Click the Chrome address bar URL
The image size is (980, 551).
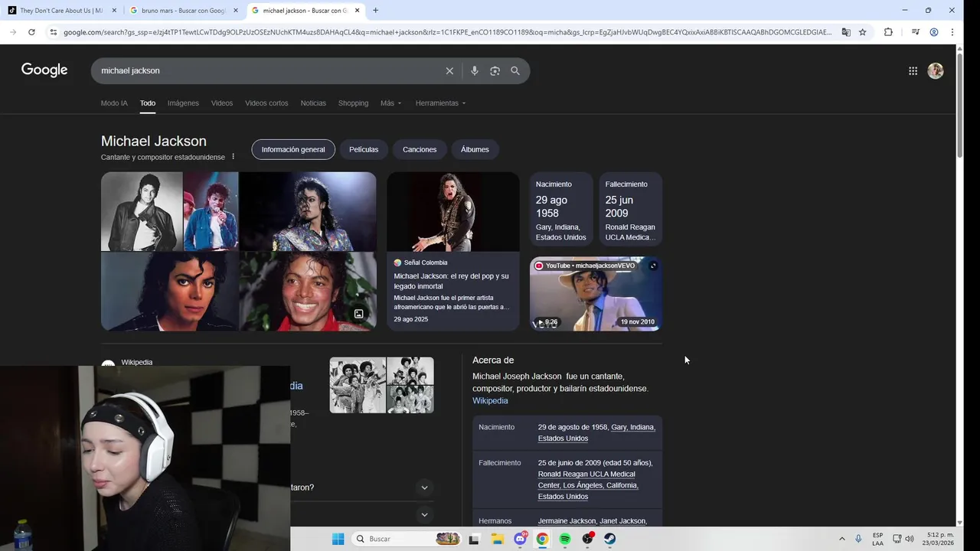click(x=447, y=32)
